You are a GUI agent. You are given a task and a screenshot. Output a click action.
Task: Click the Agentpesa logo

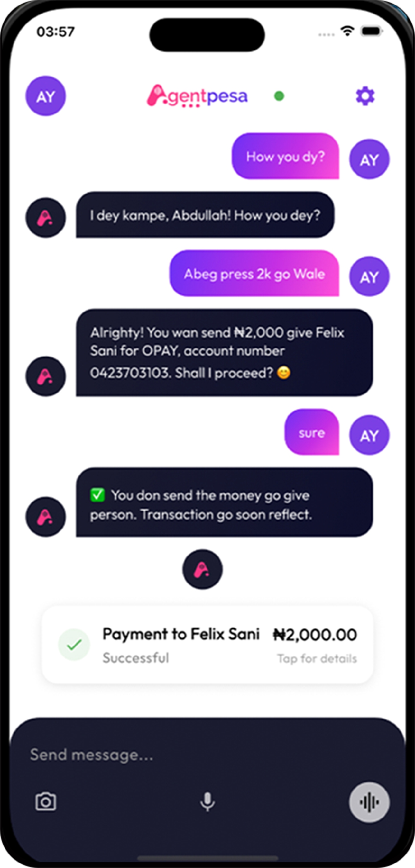198,96
